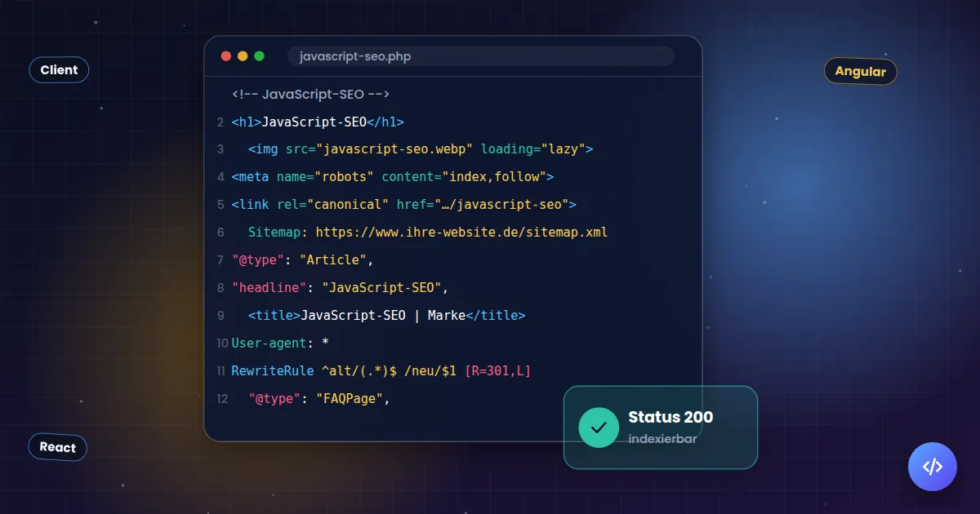Click the red window close dot
980x514 pixels.
(226, 56)
